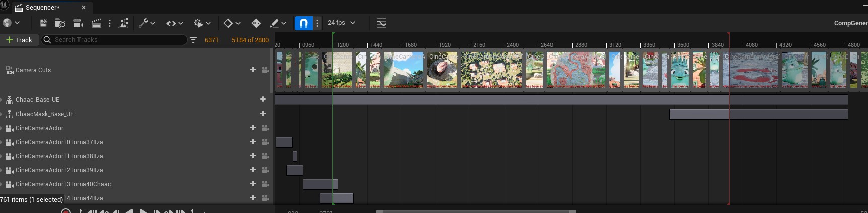Toggle camera lock for CineCameraActor10Toma37Itza
The width and height of the screenshot is (868, 213).
pos(265,142)
